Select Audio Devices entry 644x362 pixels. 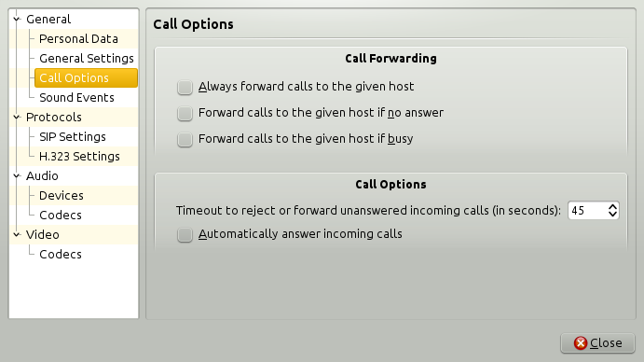click(62, 195)
